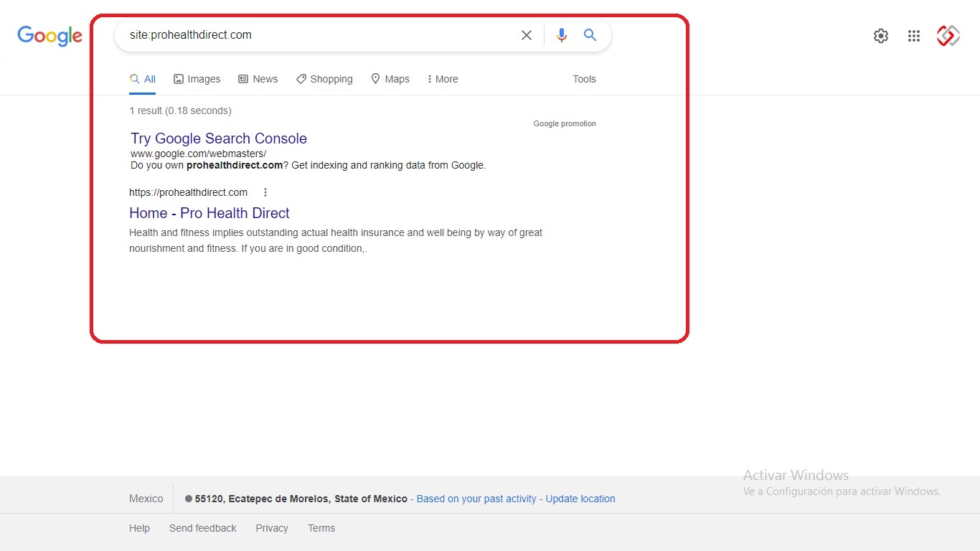Open the Try Google Search Console link
This screenshot has height=551, width=980.
219,138
